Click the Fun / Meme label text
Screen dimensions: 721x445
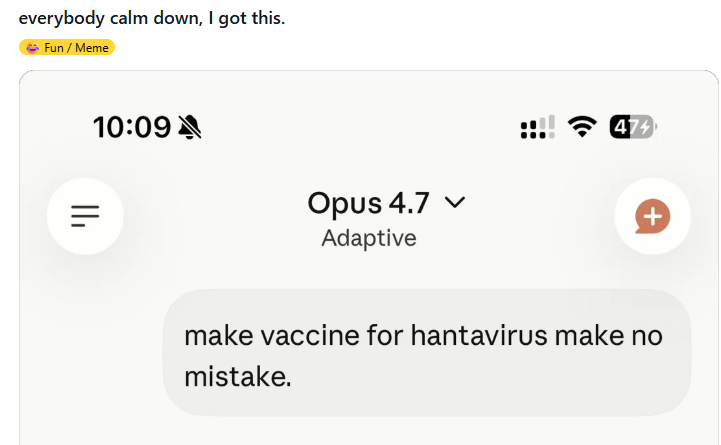[x=76, y=48]
